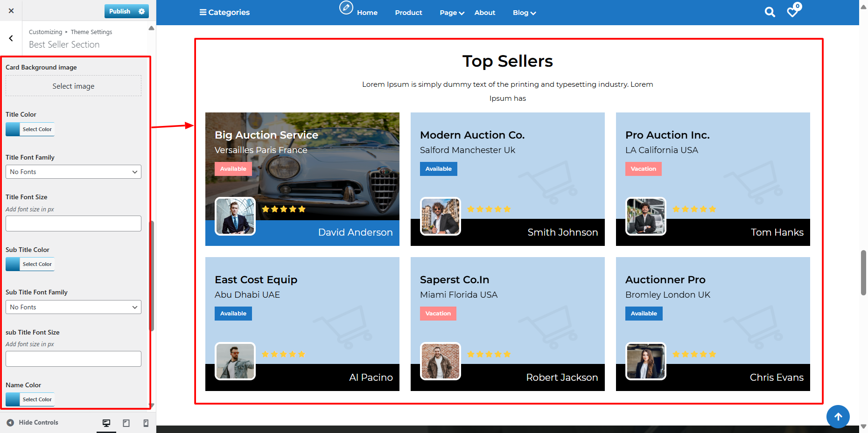Click the Publish settings gear icon

click(x=142, y=11)
